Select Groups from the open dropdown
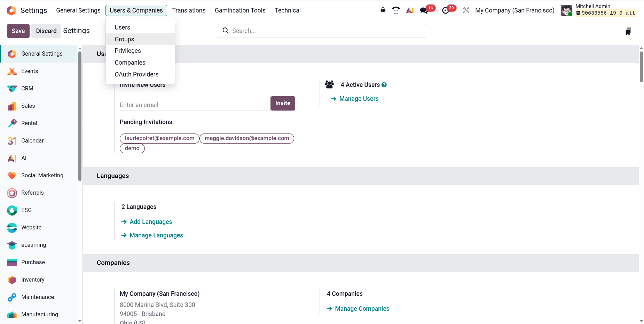This screenshot has height=324, width=644. click(124, 39)
